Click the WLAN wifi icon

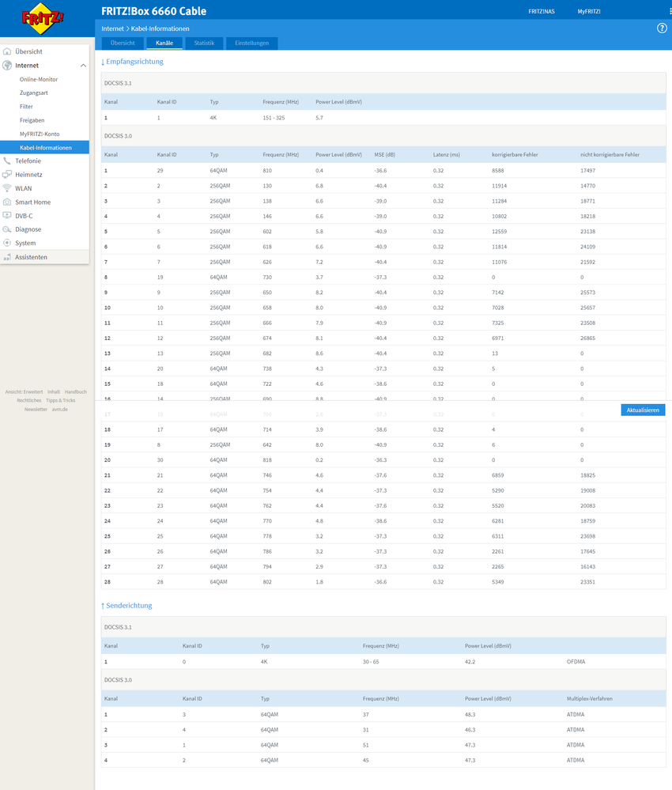[x=7, y=188]
